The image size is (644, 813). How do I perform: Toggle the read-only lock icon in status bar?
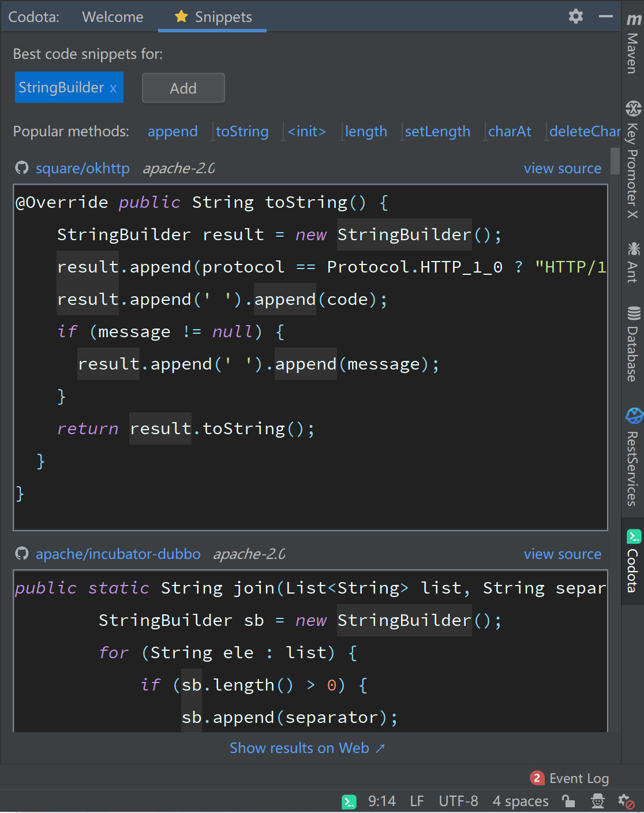click(568, 801)
